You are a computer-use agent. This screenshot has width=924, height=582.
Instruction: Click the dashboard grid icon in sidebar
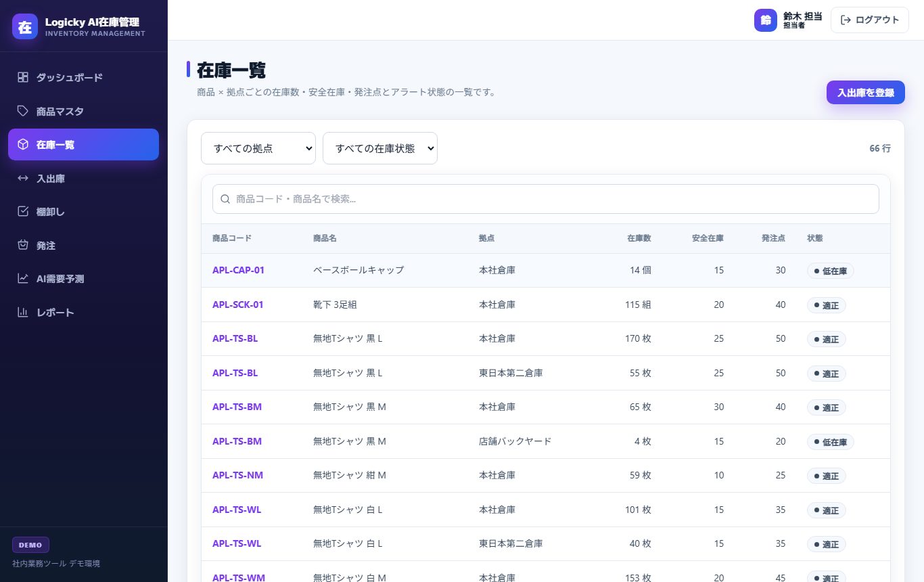pyautogui.click(x=23, y=77)
